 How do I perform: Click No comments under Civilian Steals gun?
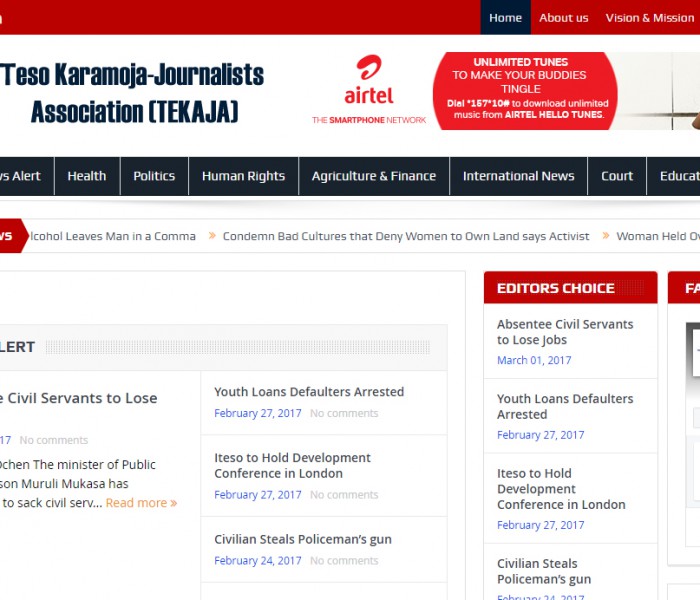pos(344,561)
